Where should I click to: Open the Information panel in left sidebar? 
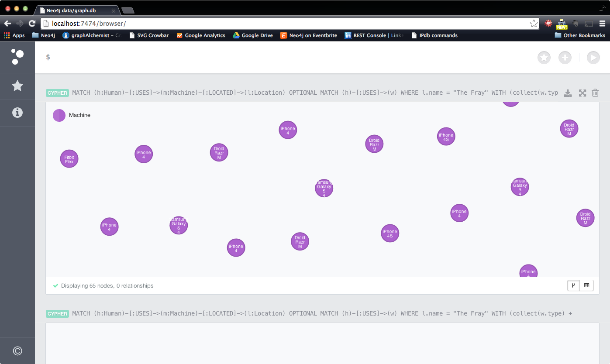pos(17,113)
